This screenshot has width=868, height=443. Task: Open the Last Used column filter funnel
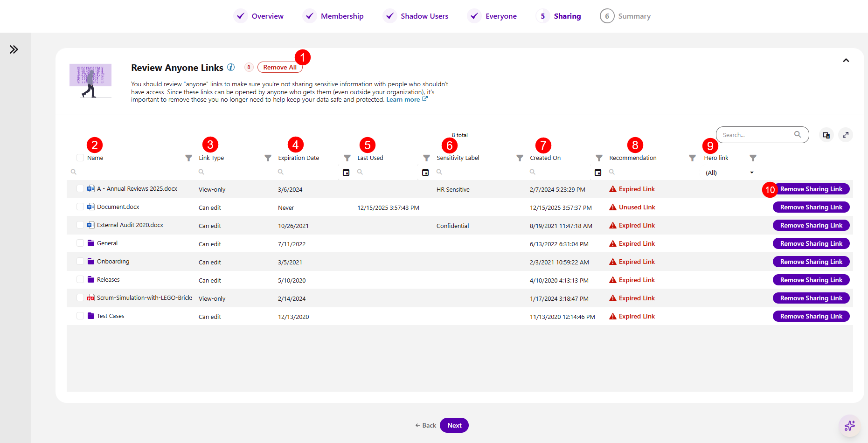click(426, 158)
